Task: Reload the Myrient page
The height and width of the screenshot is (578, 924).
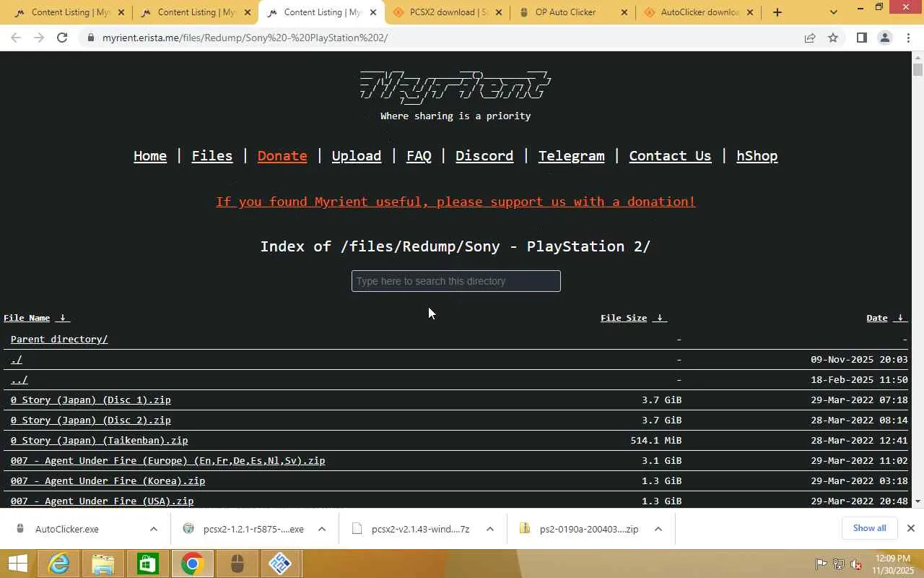Action: click(x=62, y=38)
